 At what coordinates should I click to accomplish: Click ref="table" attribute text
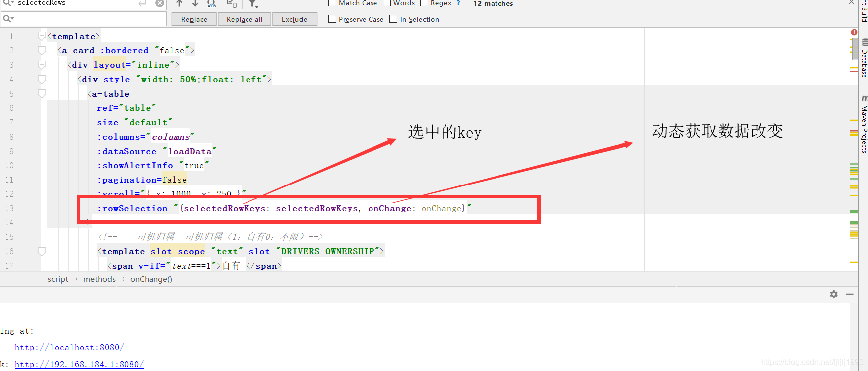(x=126, y=108)
